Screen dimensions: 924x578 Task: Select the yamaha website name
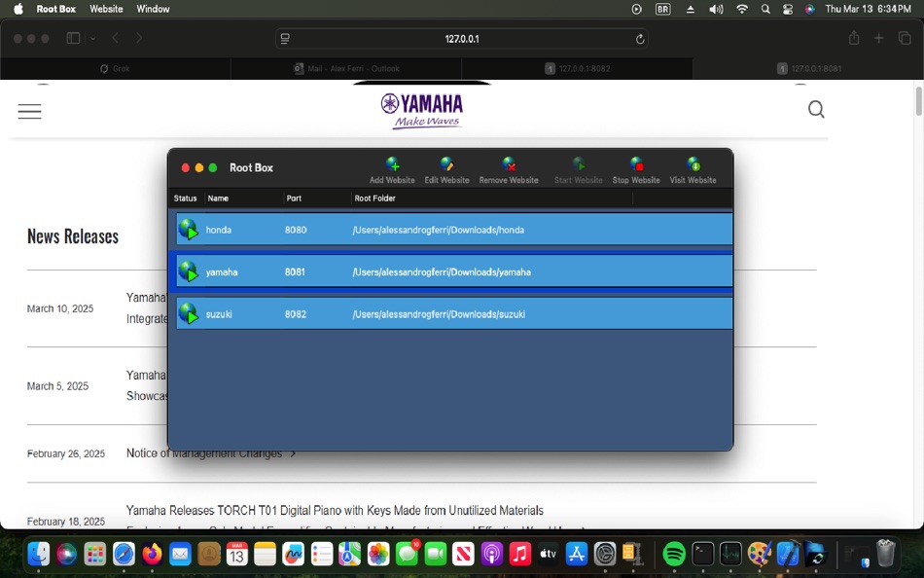[222, 271]
